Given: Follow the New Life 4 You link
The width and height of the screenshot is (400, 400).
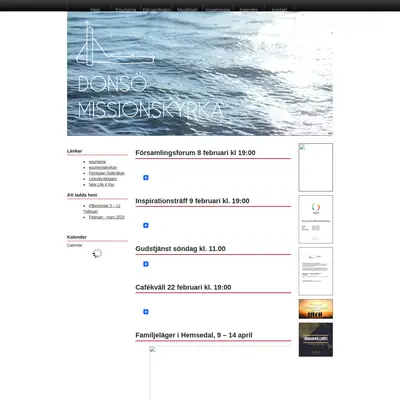Looking at the screenshot, I should click(x=101, y=185).
